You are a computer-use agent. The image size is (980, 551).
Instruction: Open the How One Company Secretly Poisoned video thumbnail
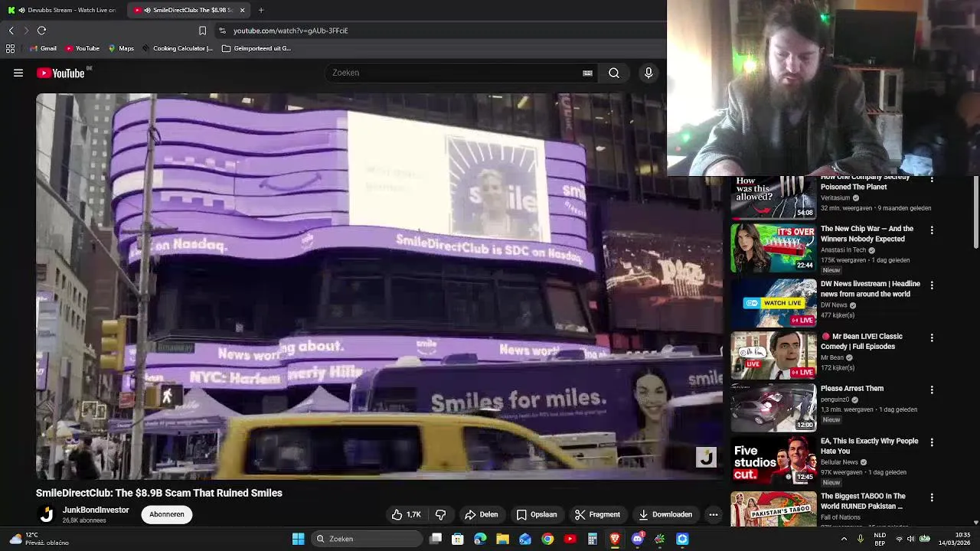773,197
